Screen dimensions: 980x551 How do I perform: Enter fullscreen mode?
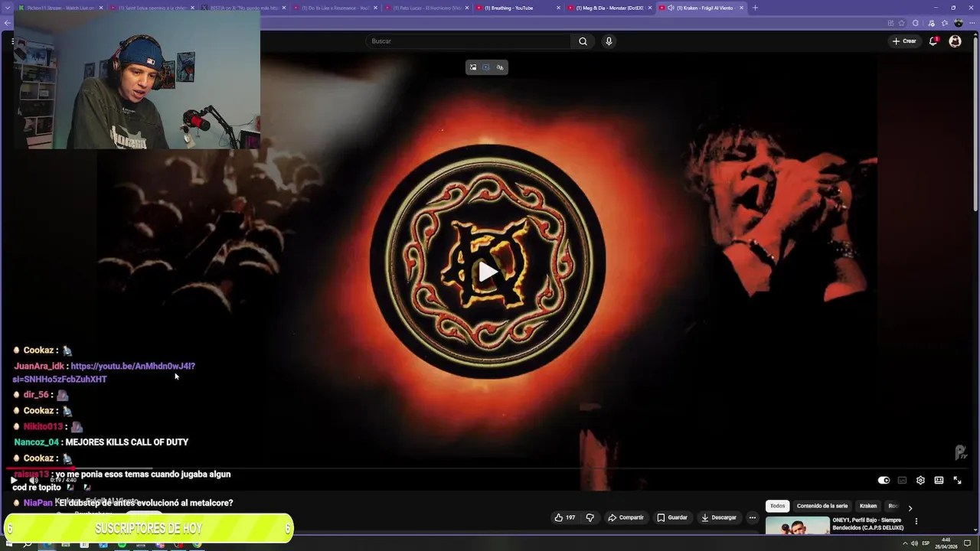click(957, 481)
